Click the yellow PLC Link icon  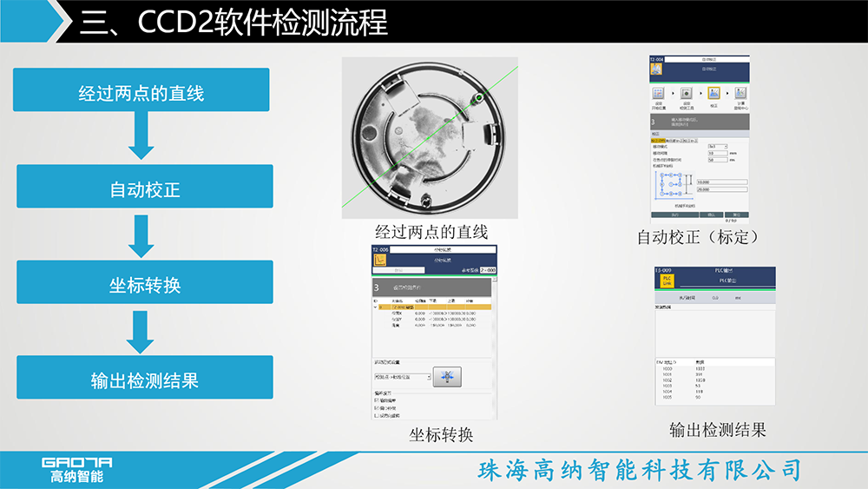[667, 280]
